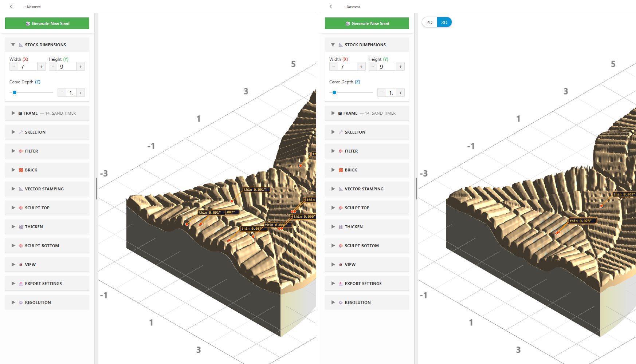Viewport: 636px width, 364px height.
Task: Expand Skeleton section in left window
Action: pyautogui.click(x=13, y=132)
